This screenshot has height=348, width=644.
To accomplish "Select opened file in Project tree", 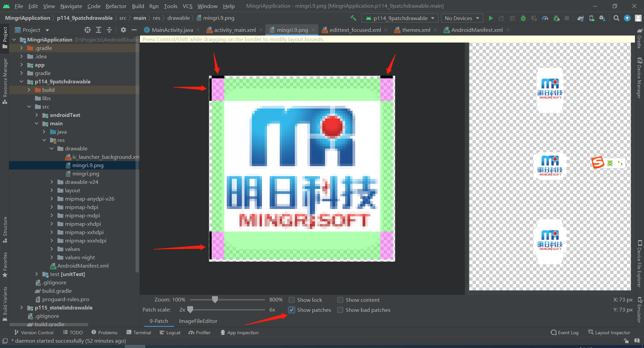I will pos(88,30).
